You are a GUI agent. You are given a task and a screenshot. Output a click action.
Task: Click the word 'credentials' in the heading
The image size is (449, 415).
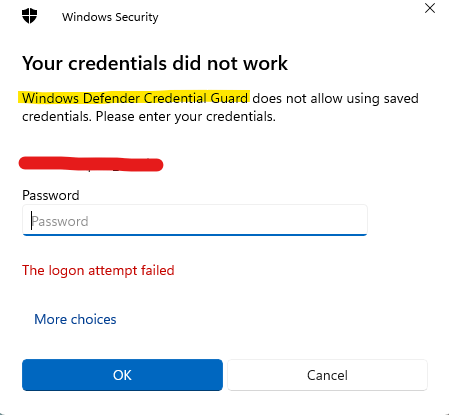[x=118, y=63]
